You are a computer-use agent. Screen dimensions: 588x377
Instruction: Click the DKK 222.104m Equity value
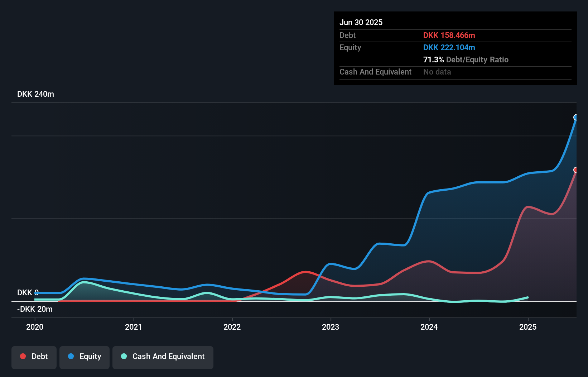click(449, 47)
